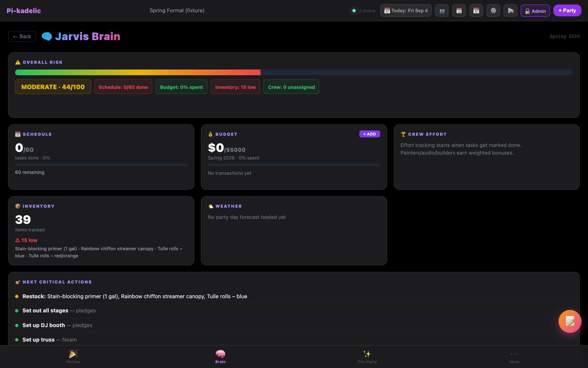The image size is (588, 368).
Task: Click the Weather sun-cloud icon
Action: point(211,206)
